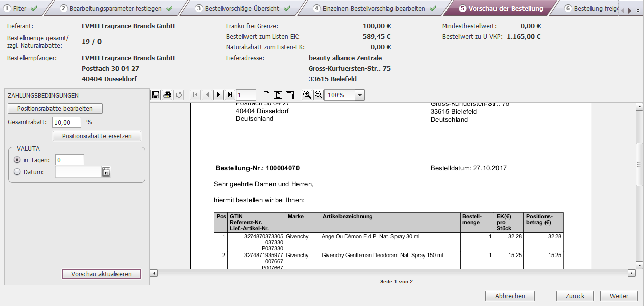The image size is (644, 306).
Task: Click the Marke column header
Action: [303, 223]
